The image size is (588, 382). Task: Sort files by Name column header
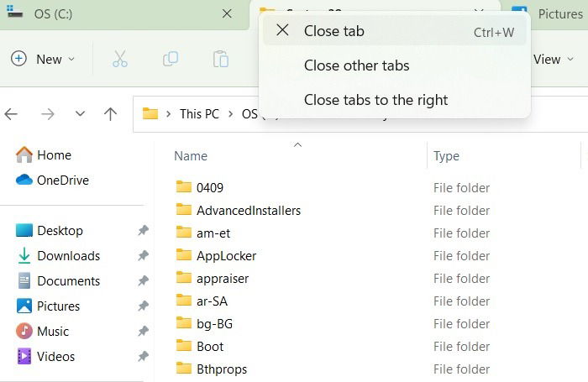point(191,156)
